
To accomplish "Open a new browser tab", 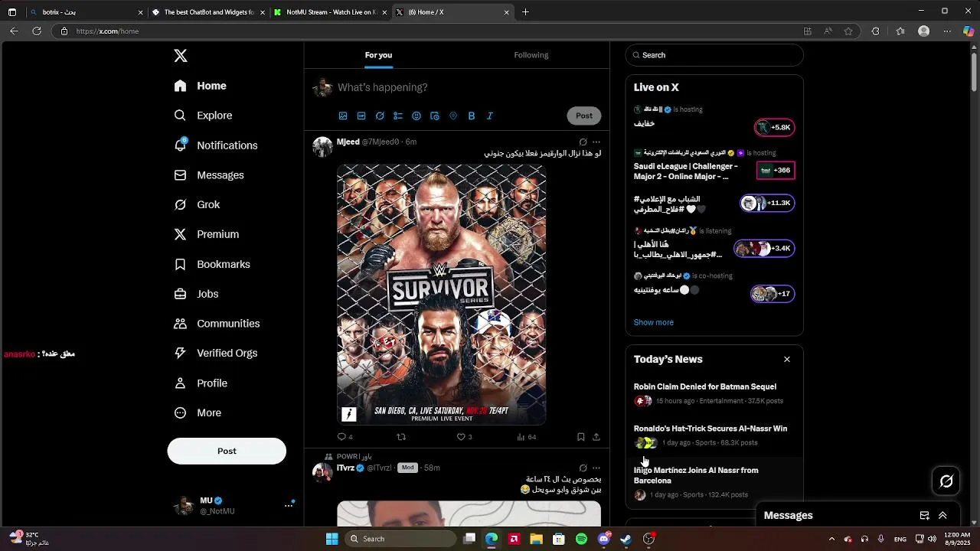I will [525, 12].
